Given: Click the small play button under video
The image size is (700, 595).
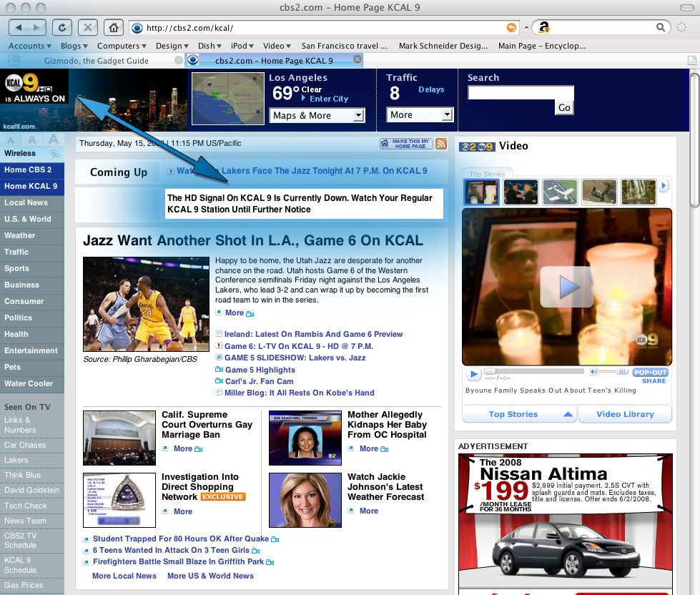Looking at the screenshot, I should coord(473,373).
